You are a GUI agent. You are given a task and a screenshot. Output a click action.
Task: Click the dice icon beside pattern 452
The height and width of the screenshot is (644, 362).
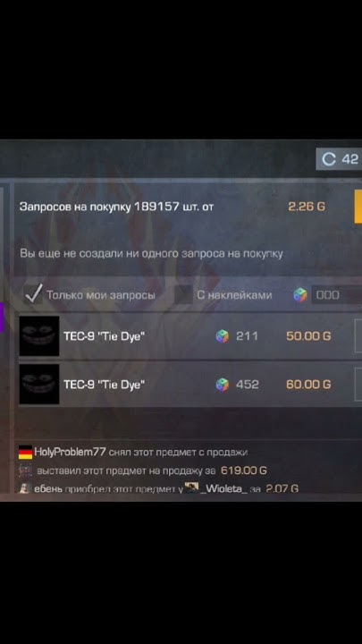click(222, 385)
